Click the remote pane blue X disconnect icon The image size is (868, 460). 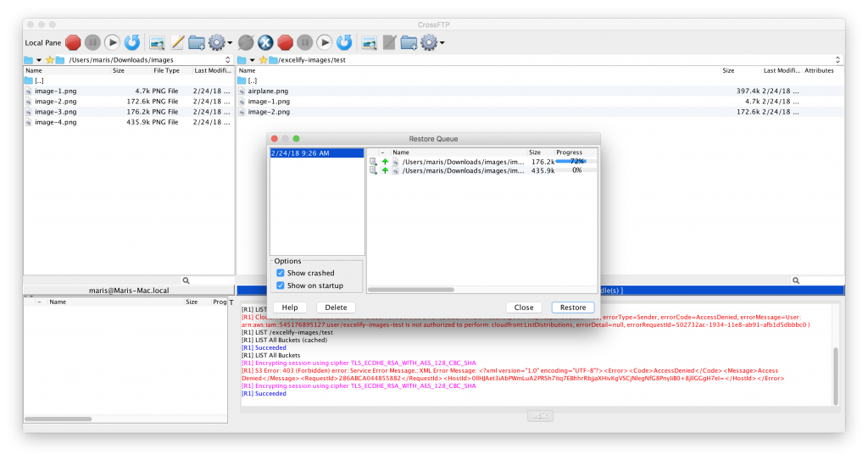pos(265,42)
